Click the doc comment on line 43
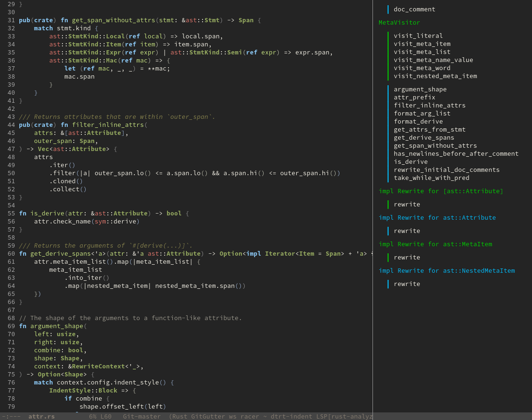This screenshot has width=532, height=420. (x=117, y=117)
